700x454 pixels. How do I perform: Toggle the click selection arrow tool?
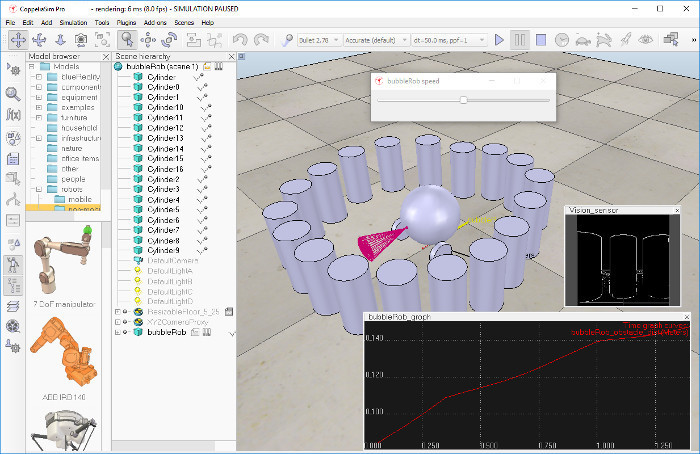pos(127,40)
